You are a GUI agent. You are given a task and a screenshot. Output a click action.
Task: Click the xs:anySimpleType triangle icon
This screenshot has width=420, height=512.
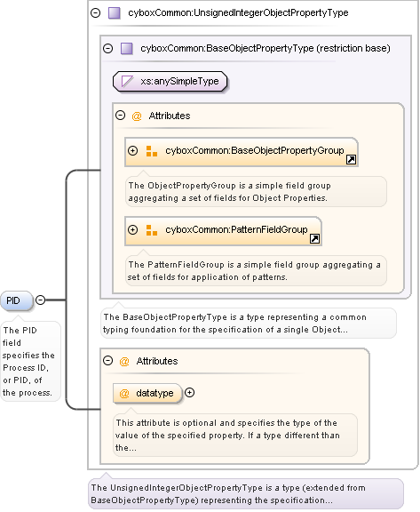click(127, 81)
